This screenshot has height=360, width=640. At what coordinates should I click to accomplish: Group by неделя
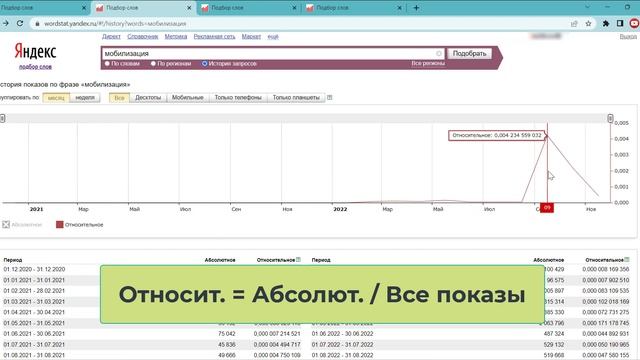tap(85, 98)
